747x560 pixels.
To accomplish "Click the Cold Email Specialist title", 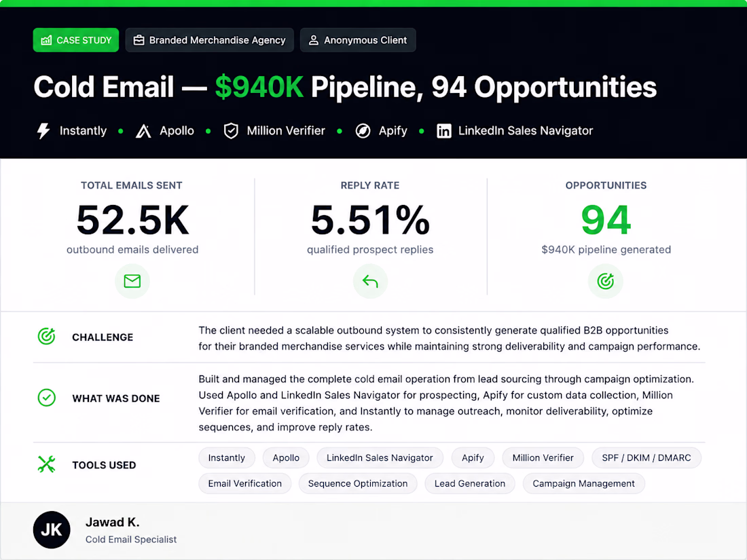I will tap(131, 540).
